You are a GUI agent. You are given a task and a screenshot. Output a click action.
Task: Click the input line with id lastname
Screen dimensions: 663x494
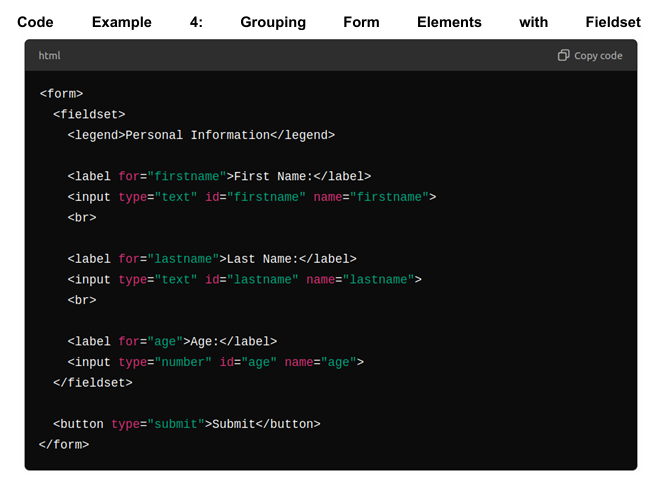tap(244, 279)
